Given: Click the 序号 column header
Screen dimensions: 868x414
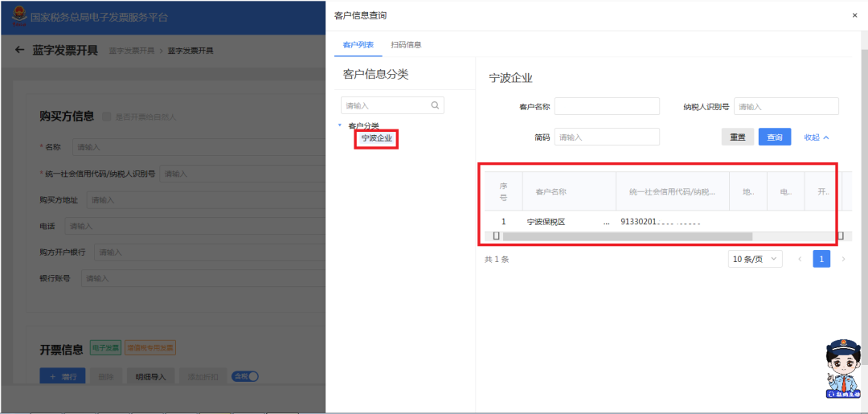Looking at the screenshot, I should pyautogui.click(x=503, y=191).
